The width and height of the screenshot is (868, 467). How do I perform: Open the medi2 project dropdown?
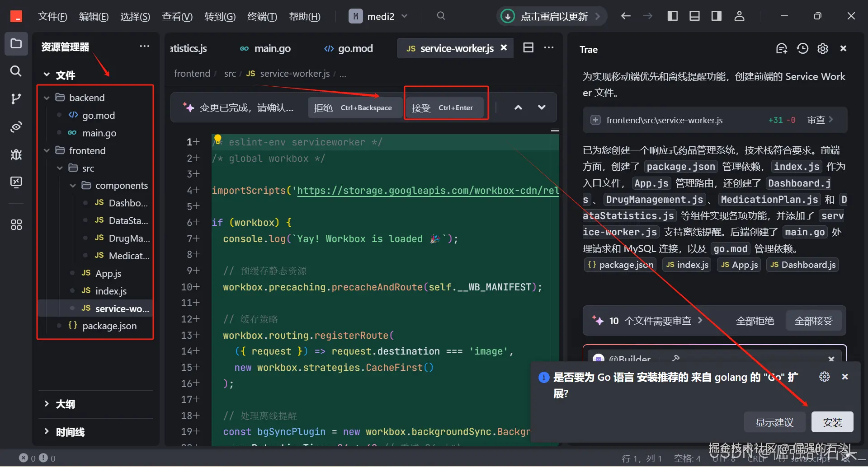point(378,16)
